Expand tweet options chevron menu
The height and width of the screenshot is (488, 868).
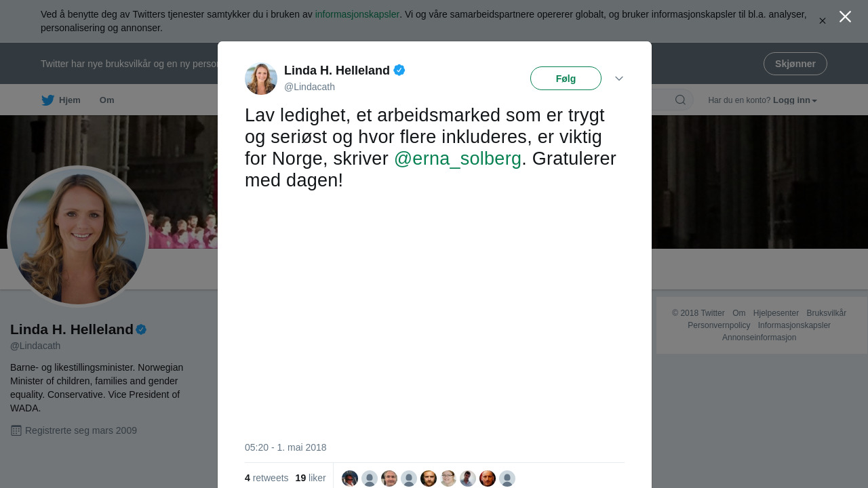pyautogui.click(x=619, y=79)
